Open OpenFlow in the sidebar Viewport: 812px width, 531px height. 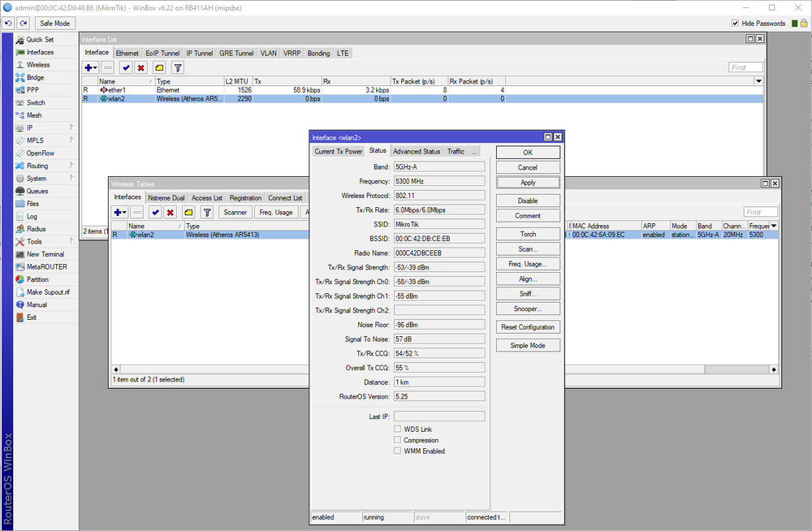pos(41,153)
